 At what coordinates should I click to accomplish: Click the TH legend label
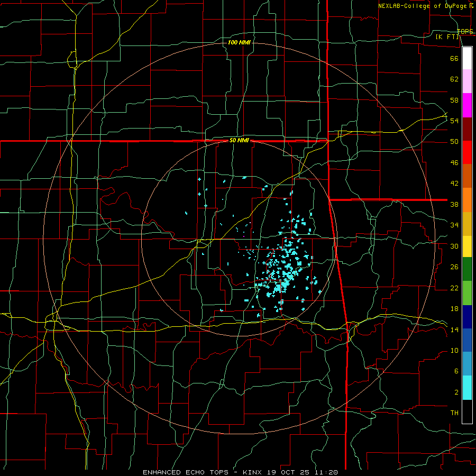[454, 413]
